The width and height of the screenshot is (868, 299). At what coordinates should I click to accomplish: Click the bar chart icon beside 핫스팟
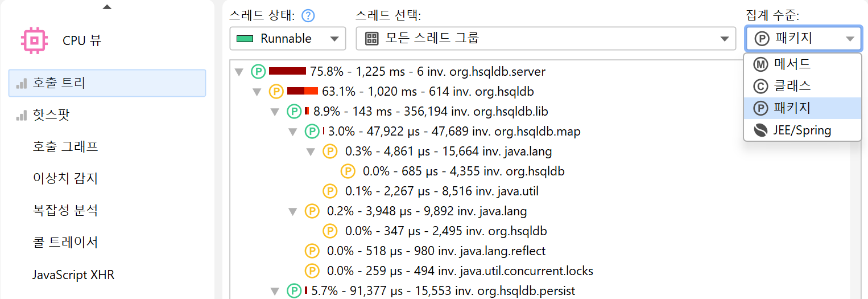click(x=22, y=116)
